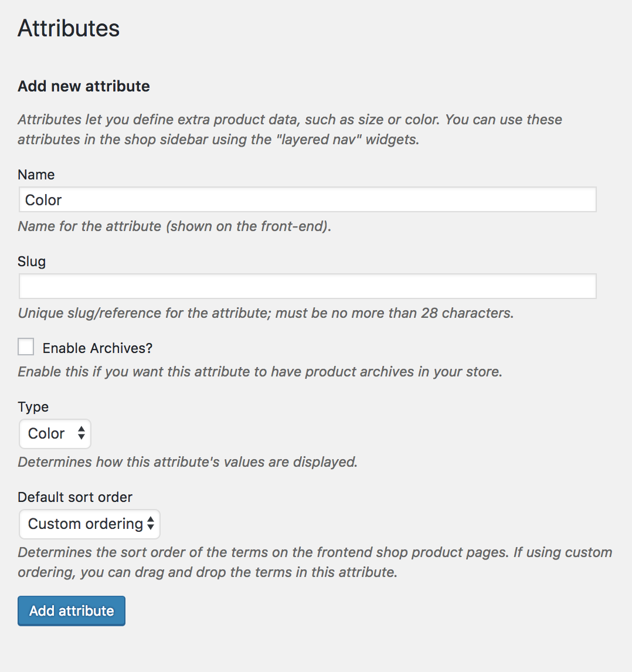This screenshot has height=672, width=632.
Task: Click the Default sort order label
Action: (x=75, y=497)
